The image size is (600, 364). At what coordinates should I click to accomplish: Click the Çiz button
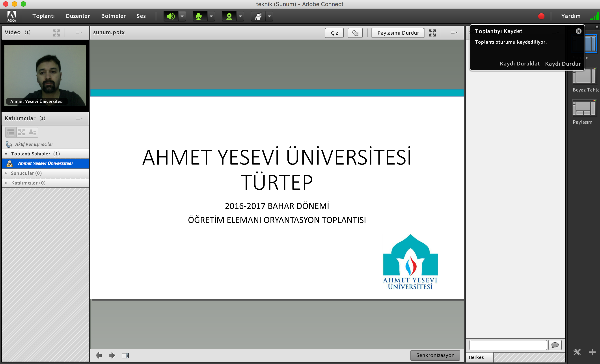pos(334,33)
